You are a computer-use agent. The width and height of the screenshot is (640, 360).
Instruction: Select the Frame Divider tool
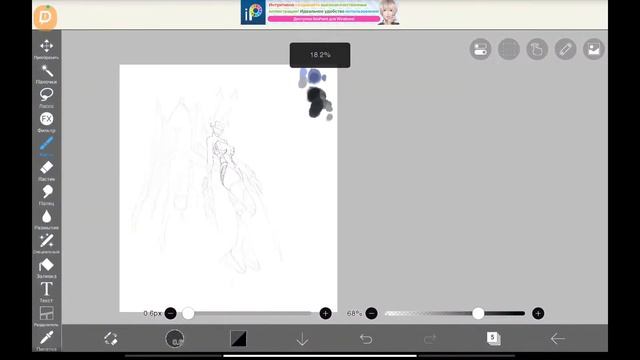(x=47, y=316)
